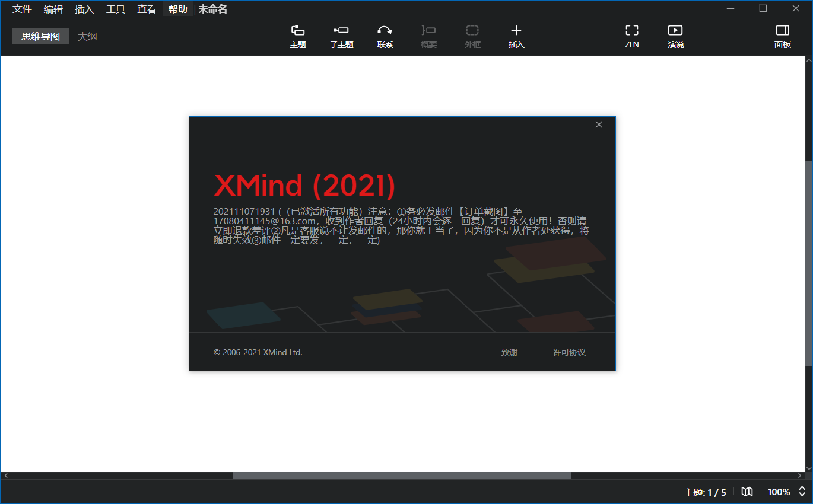
Task: Click the 100% zoom value
Action: coord(779,492)
